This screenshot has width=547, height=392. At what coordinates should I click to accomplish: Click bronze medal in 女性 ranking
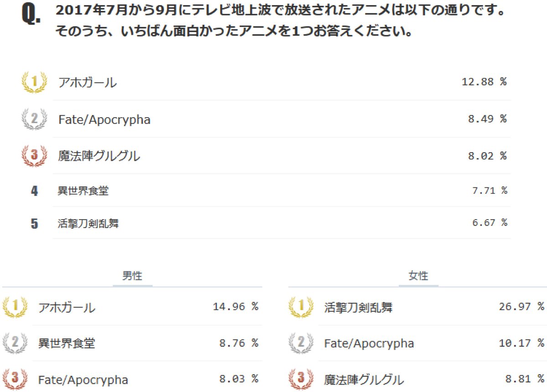pos(301,379)
